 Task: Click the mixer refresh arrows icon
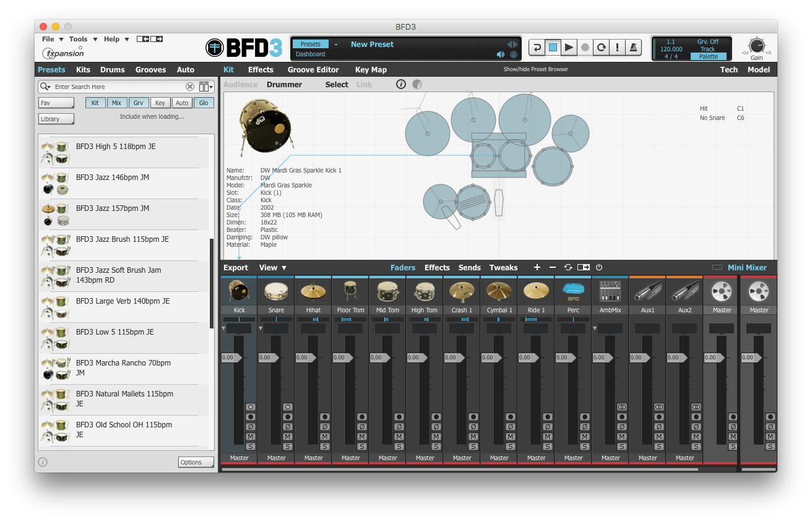click(x=568, y=267)
